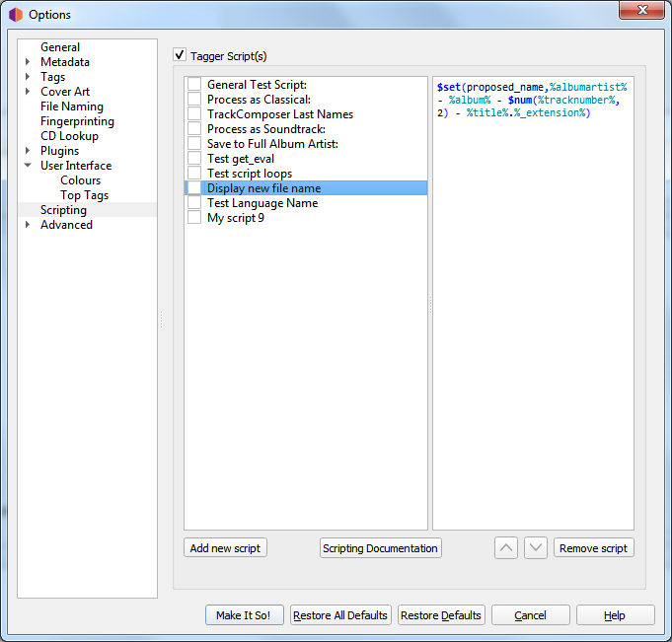Go to the Fingerprinting options page

click(x=77, y=121)
